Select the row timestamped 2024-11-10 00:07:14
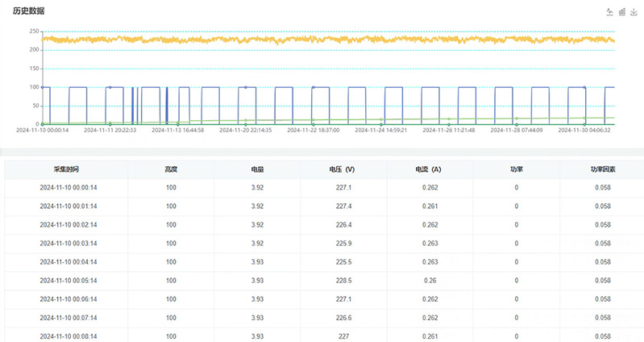The image size is (644, 342). pyautogui.click(x=69, y=318)
